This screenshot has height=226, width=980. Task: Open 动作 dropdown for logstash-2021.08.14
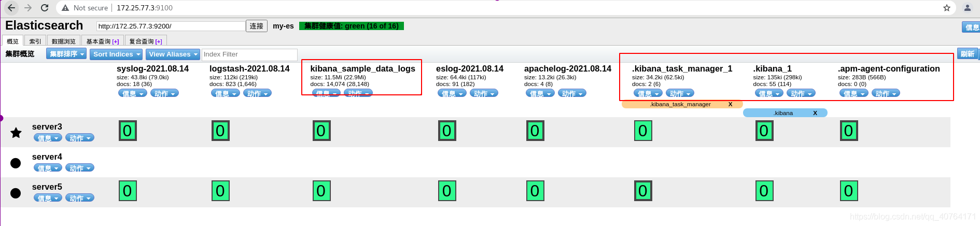click(258, 93)
